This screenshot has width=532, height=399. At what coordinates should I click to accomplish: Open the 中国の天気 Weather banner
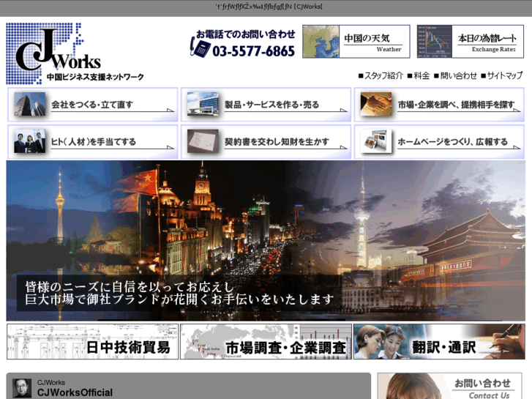click(x=356, y=42)
